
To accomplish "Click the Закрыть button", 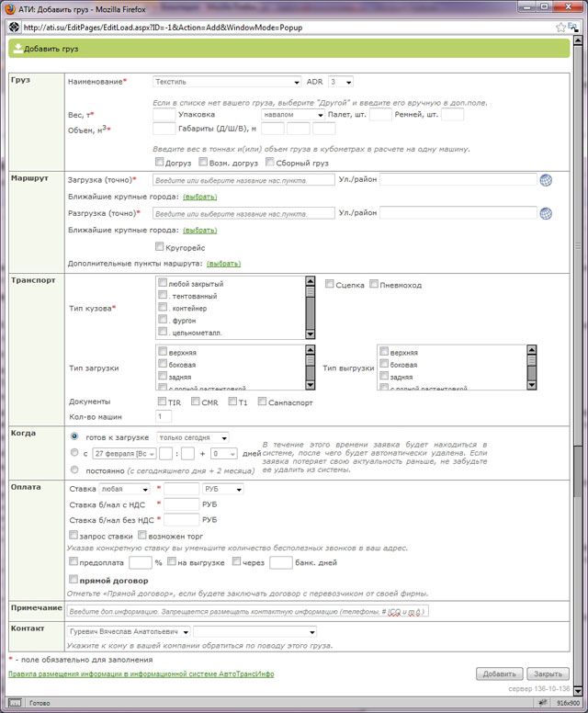I will point(548,673).
